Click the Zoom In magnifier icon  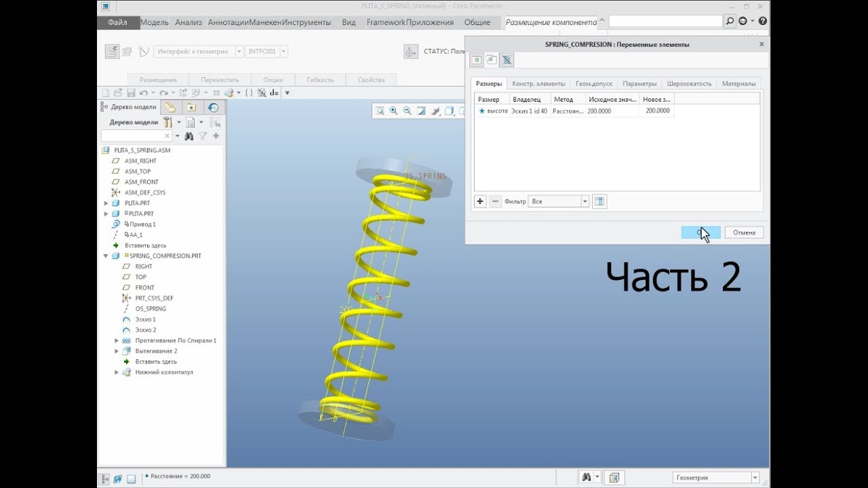[393, 111]
